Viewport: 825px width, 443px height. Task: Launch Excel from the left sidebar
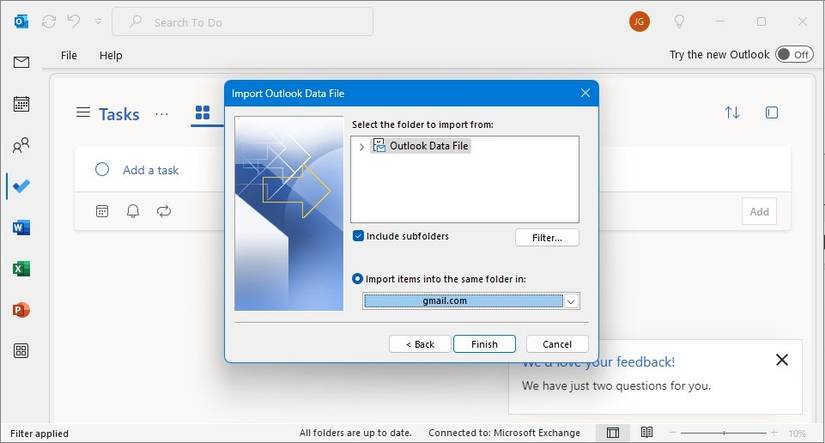pyautogui.click(x=21, y=269)
